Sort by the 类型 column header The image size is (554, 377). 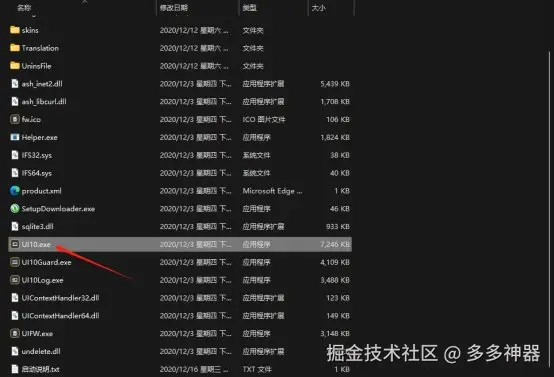pyautogui.click(x=249, y=8)
